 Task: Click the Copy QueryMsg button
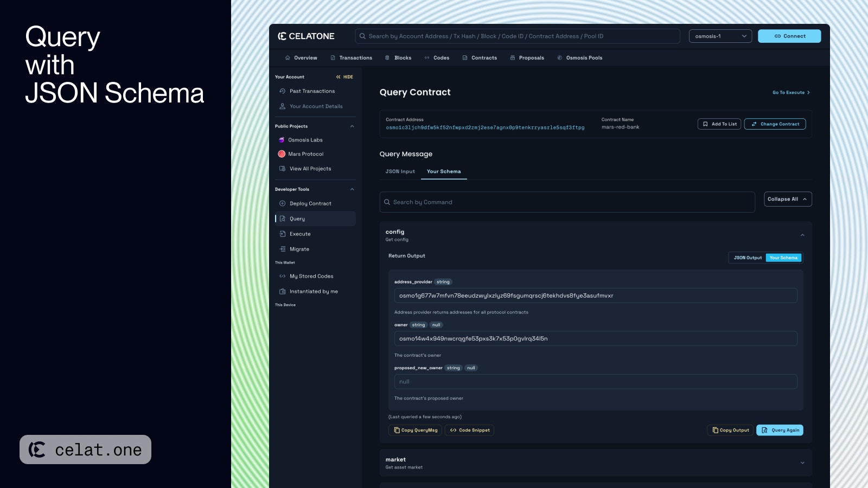pyautogui.click(x=415, y=430)
